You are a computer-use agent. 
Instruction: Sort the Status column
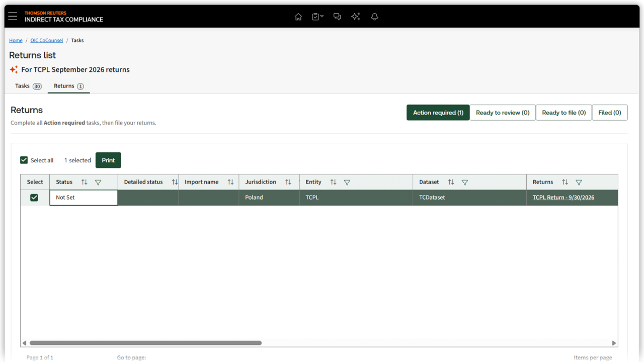pyautogui.click(x=85, y=182)
